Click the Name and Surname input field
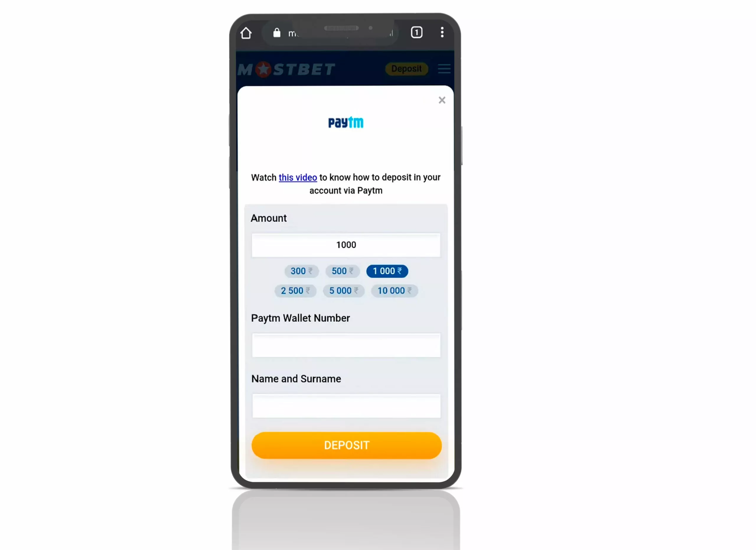 click(x=346, y=405)
